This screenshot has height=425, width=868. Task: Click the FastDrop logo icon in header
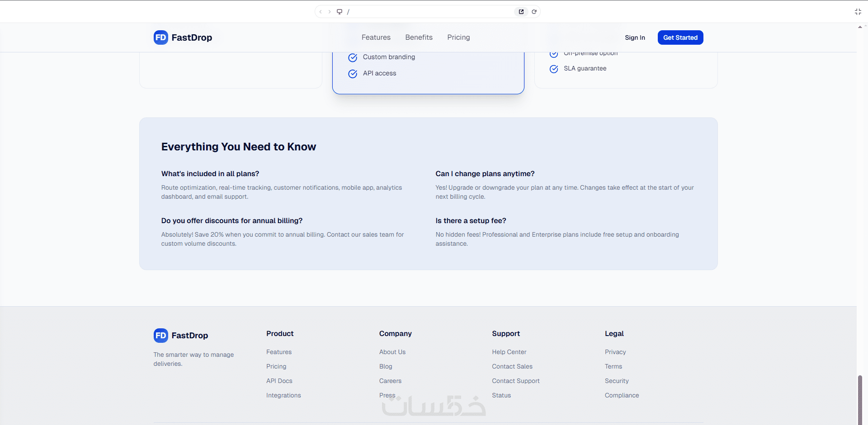coord(160,37)
